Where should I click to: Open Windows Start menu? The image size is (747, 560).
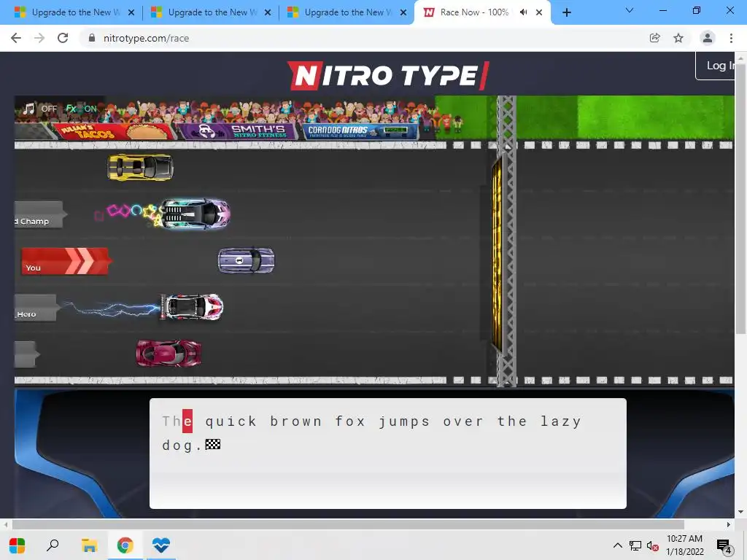[18, 545]
